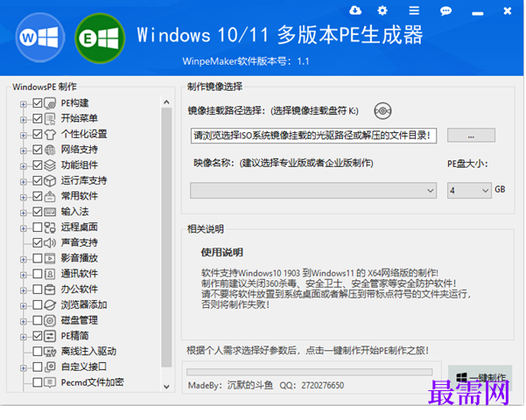Click the 开始菜单 item icon
Screen dimensions: 526x420
pyautogui.click(x=50, y=119)
